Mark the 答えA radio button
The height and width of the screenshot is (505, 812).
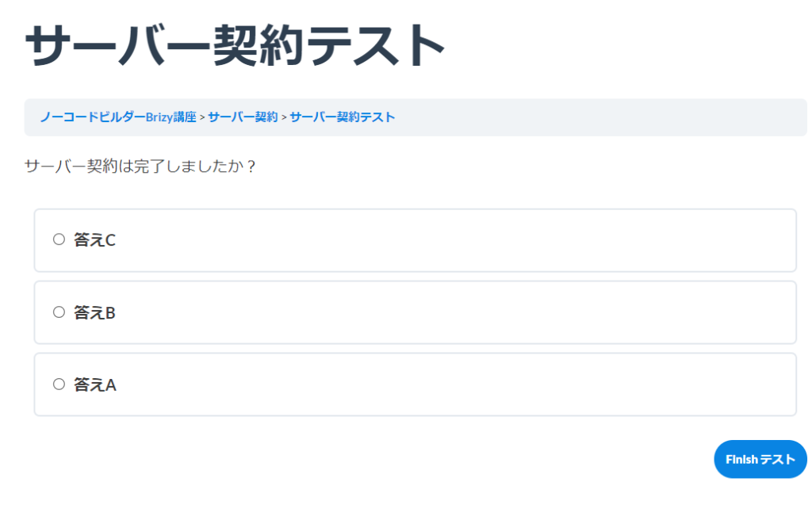coord(59,384)
